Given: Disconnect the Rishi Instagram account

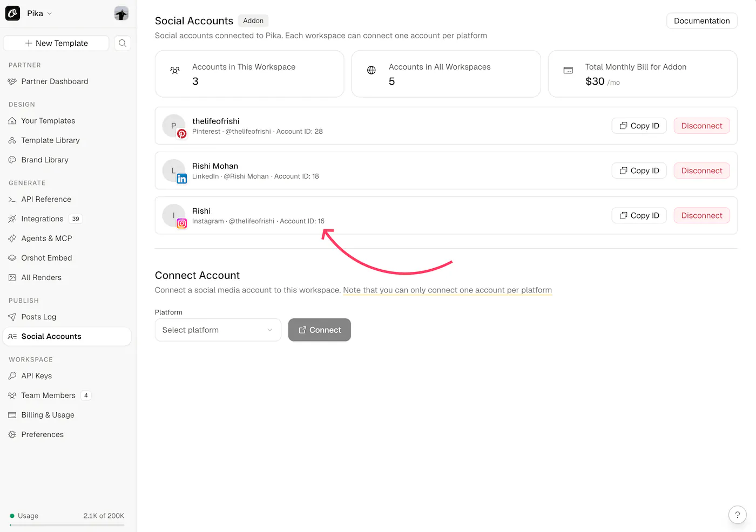Looking at the screenshot, I should pos(701,215).
